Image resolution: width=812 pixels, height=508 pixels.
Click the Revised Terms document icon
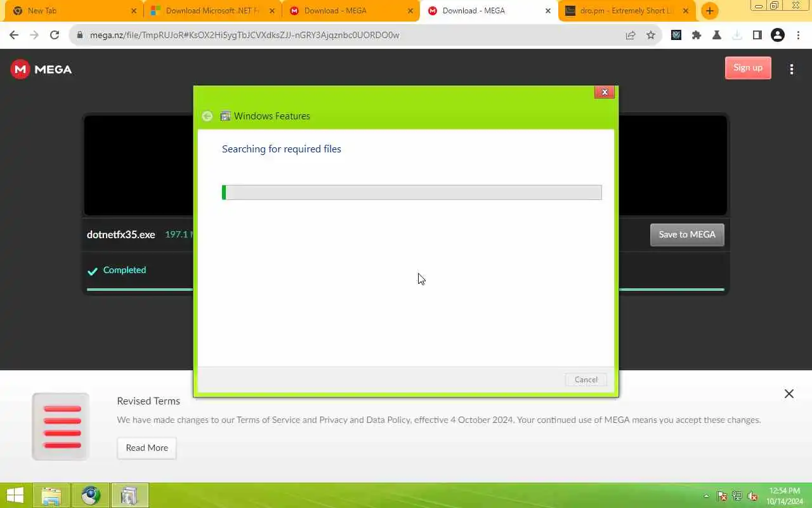(x=61, y=426)
